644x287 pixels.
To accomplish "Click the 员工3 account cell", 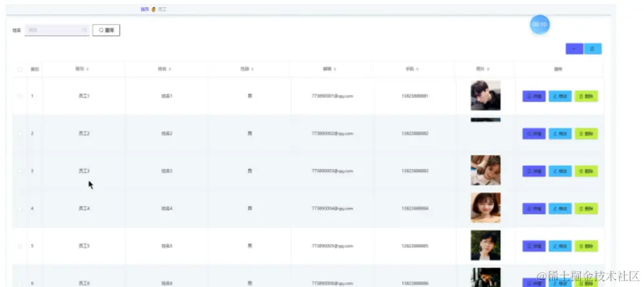I will click(83, 170).
